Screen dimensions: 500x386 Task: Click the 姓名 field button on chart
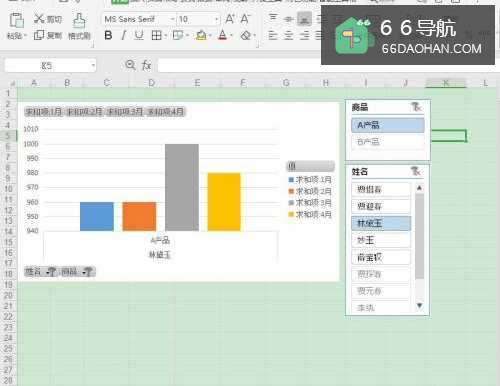(x=40, y=272)
